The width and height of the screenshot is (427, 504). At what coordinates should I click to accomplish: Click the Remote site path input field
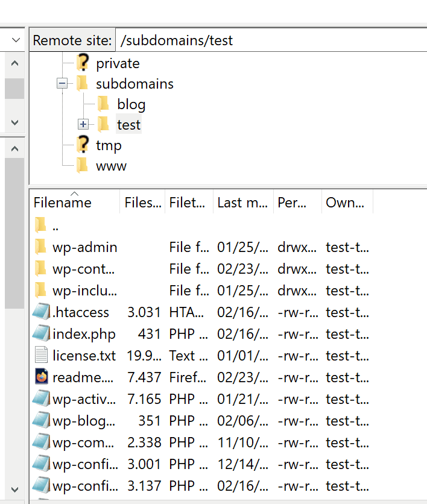coord(271,40)
